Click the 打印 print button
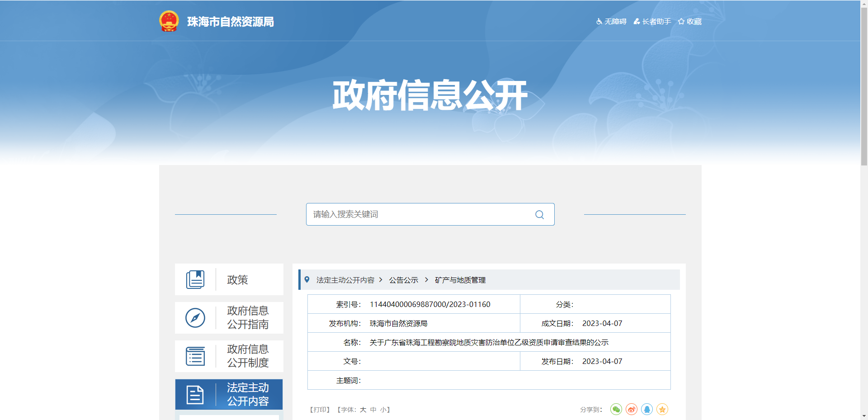868x420 pixels. [x=320, y=409]
